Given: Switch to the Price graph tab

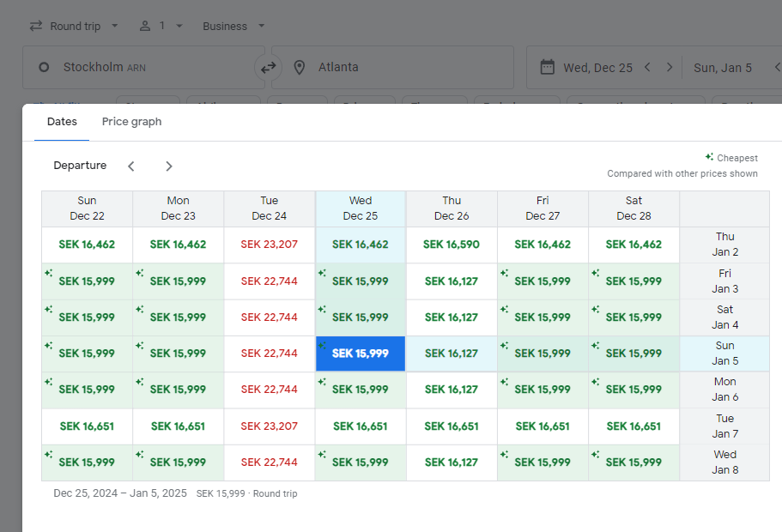Looking at the screenshot, I should click(131, 122).
